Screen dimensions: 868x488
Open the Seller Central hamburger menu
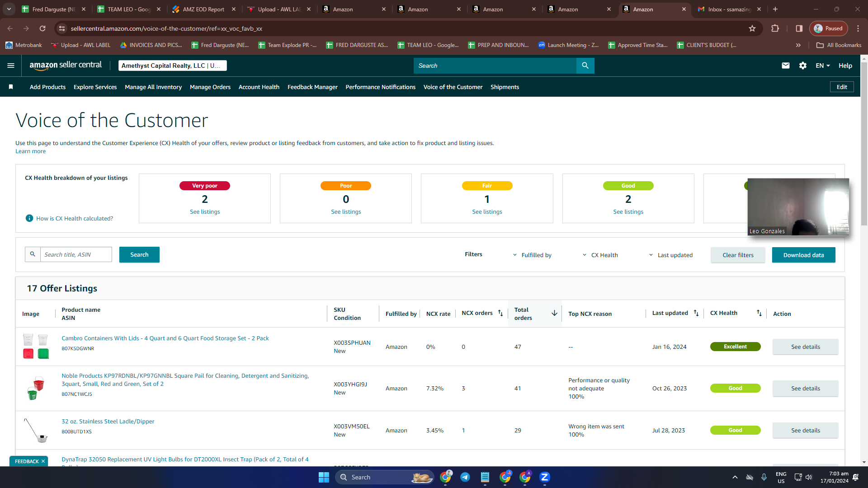point(11,66)
